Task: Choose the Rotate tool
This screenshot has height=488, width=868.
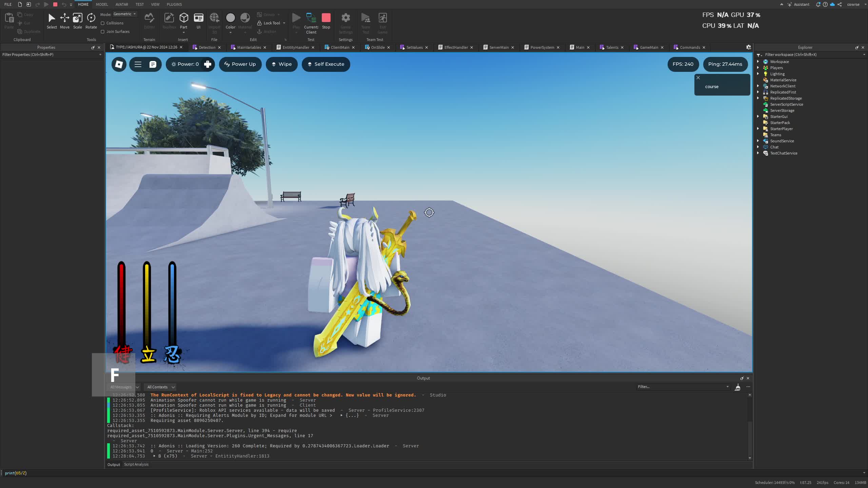Action: [91, 21]
